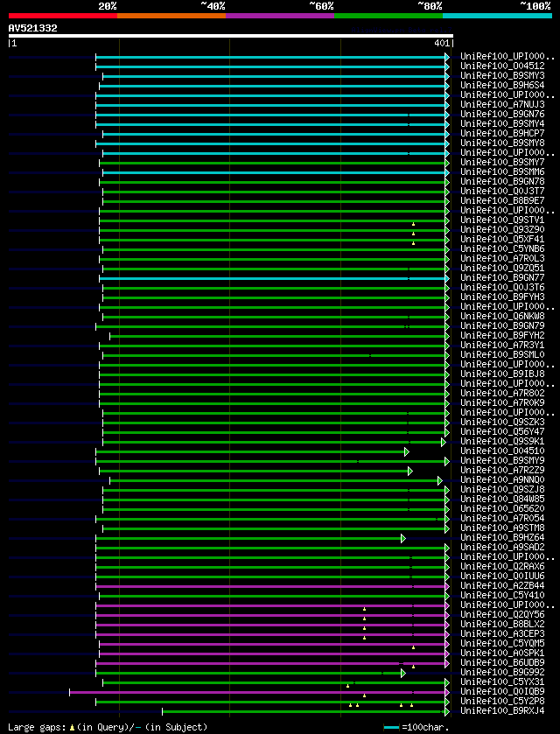Open hit UniRef100_B9SMY3

(x=502, y=76)
